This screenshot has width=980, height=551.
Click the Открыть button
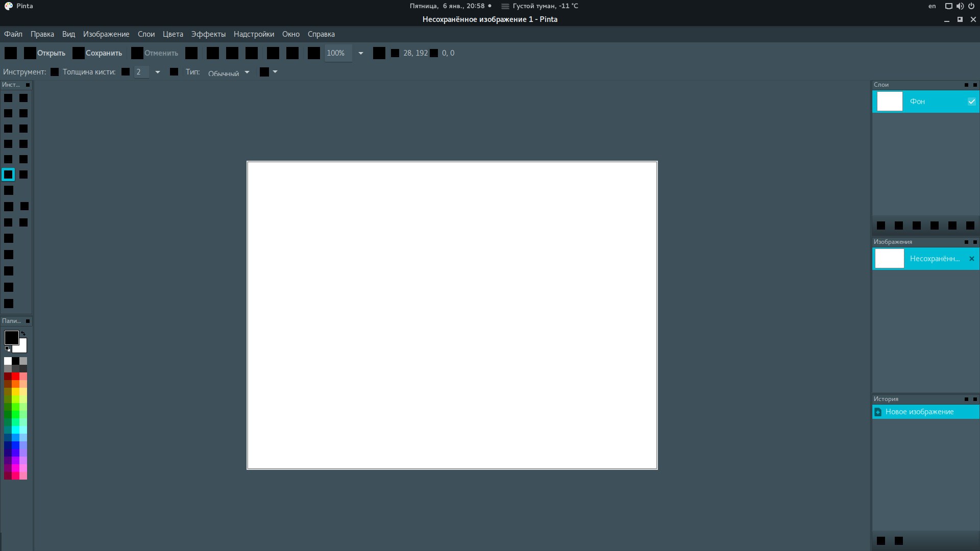pos(45,53)
